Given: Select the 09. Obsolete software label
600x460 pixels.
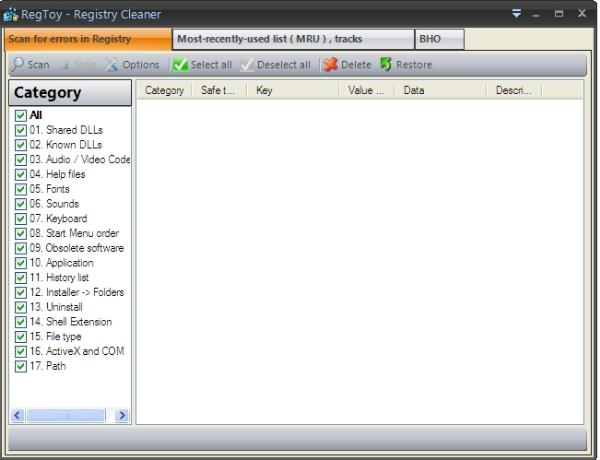Looking at the screenshot, I should click(x=77, y=248).
